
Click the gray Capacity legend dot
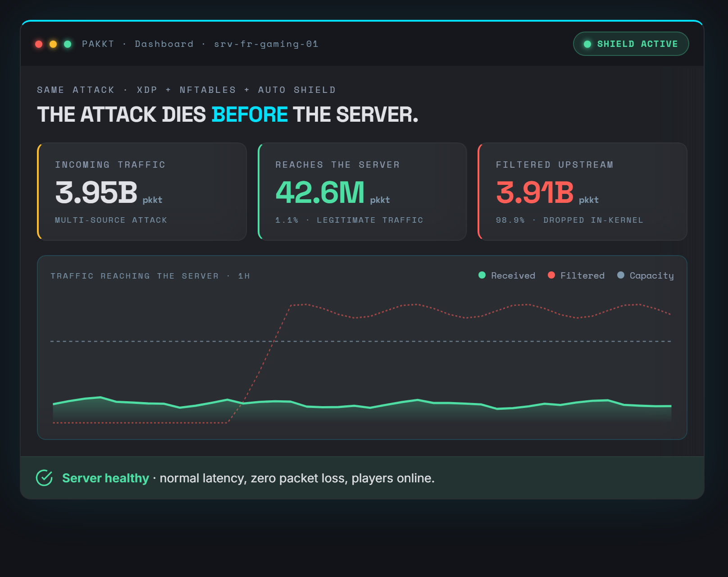click(x=621, y=275)
